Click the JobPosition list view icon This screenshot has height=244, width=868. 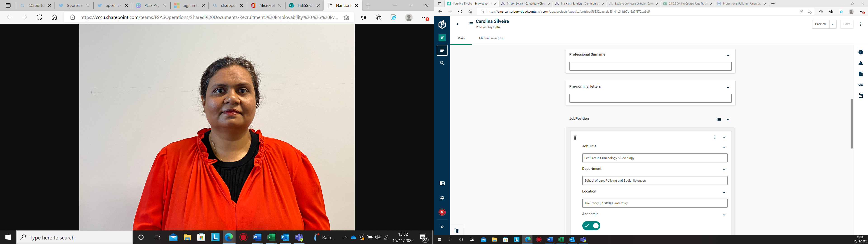coord(719,120)
